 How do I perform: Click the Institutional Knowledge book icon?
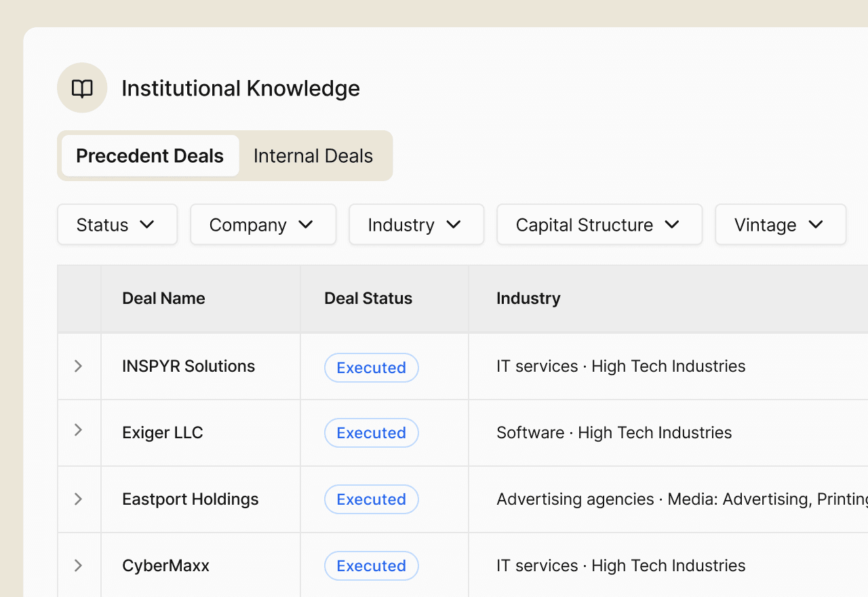coord(82,88)
